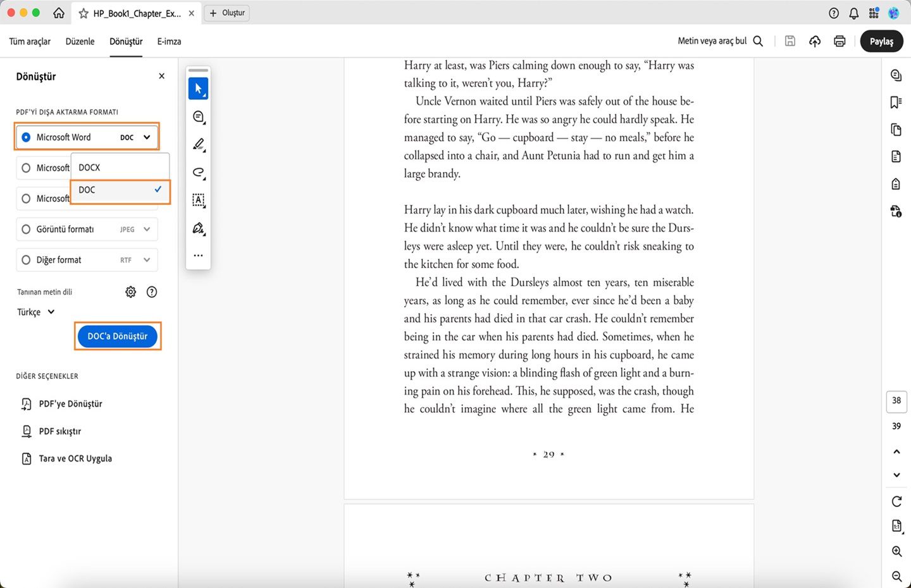Viewport: 911px width, 588px height.
Task: Open the Türkçe language dropdown
Action: 35,312
